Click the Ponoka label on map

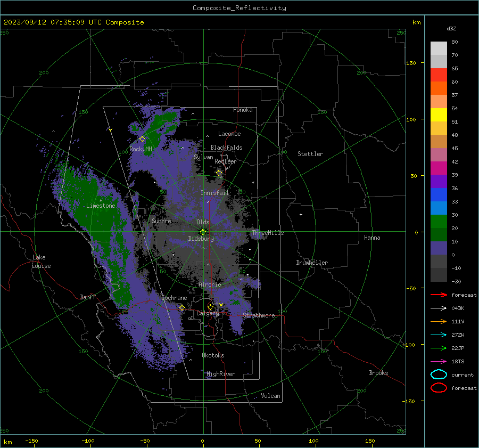click(x=243, y=110)
